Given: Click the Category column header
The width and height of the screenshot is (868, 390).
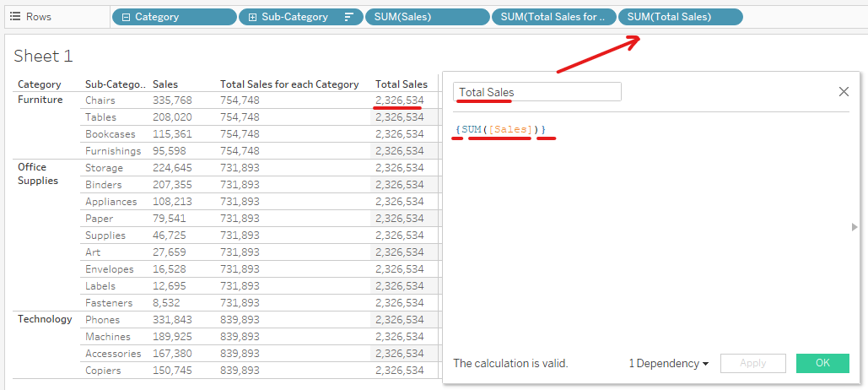Looking at the screenshot, I should 40,84.
